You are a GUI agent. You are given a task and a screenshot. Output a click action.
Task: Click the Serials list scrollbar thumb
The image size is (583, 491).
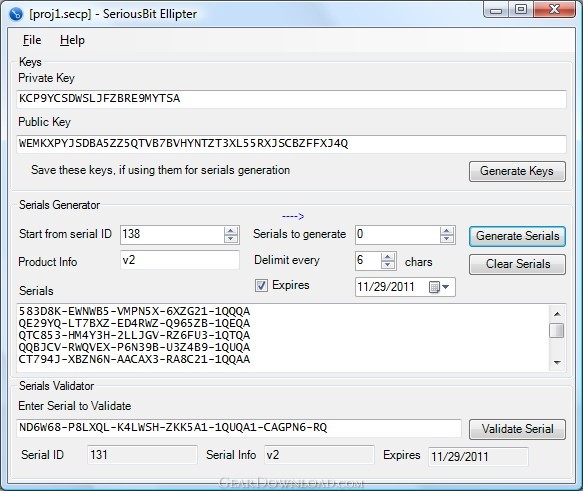point(557,330)
